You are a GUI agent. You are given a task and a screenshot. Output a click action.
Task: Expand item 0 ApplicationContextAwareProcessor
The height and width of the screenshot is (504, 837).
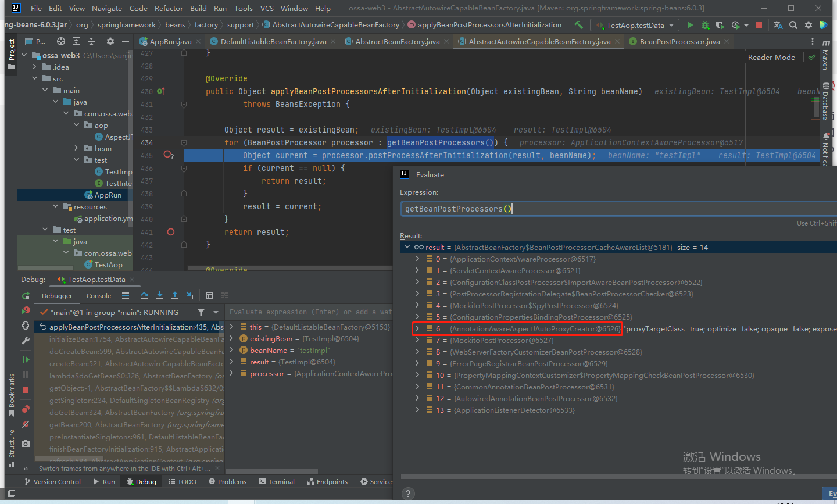(x=417, y=259)
